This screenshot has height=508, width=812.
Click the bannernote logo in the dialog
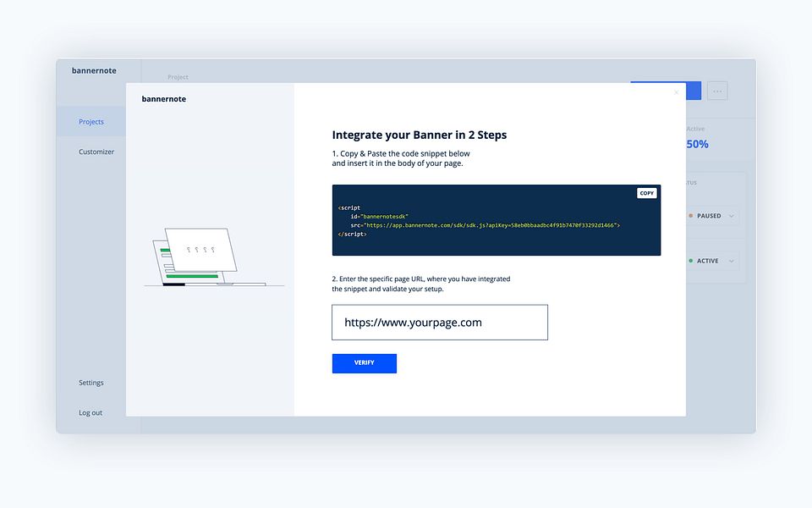pyautogui.click(x=163, y=99)
